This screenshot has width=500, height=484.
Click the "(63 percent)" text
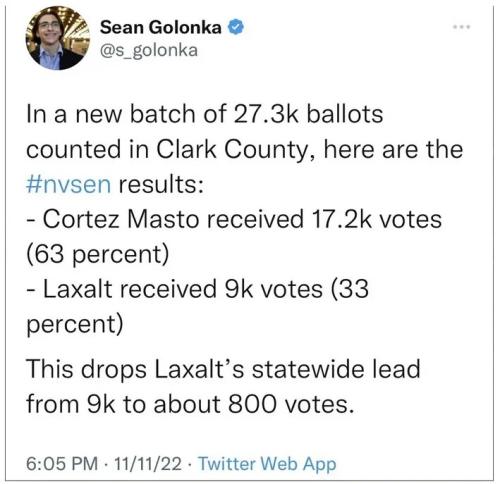[x=98, y=255]
